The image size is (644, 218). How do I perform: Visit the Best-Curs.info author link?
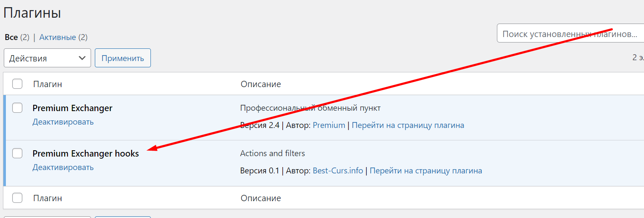pos(338,171)
